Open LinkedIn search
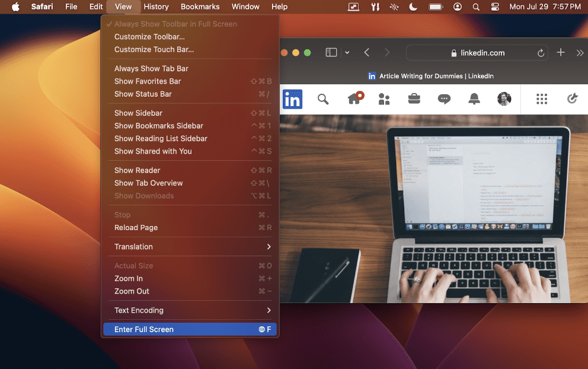 (323, 98)
